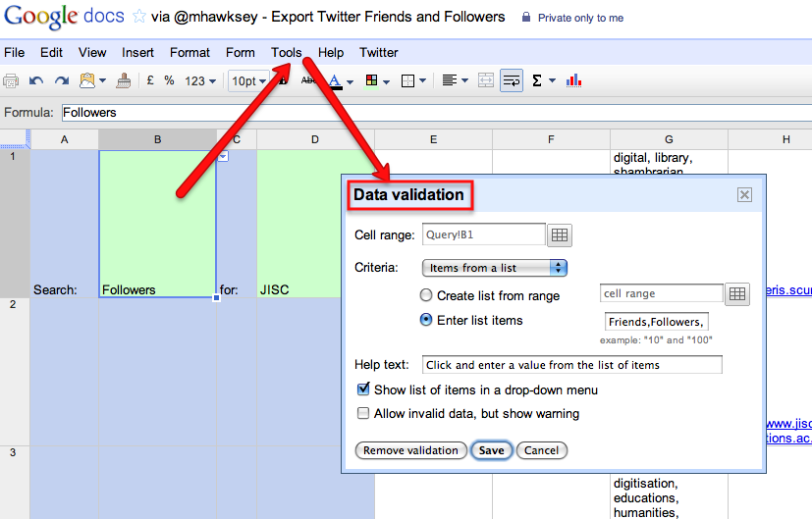Insert a chart using chart icon
This screenshot has width=812, height=519.
click(x=574, y=80)
